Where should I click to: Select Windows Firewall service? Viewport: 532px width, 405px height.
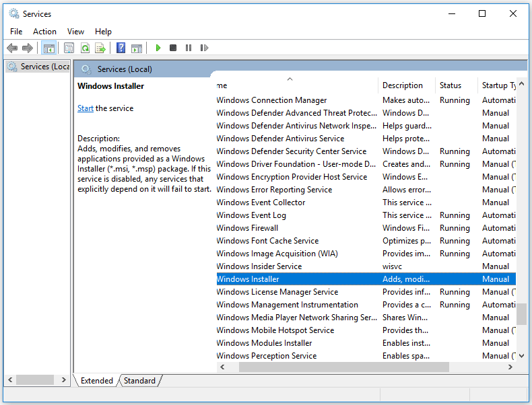point(366,228)
